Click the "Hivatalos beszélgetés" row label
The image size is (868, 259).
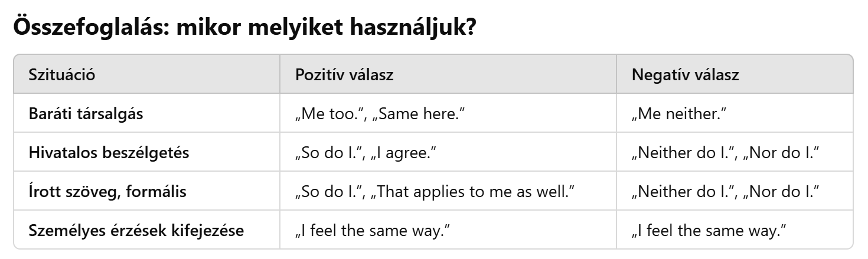pyautogui.click(x=109, y=152)
